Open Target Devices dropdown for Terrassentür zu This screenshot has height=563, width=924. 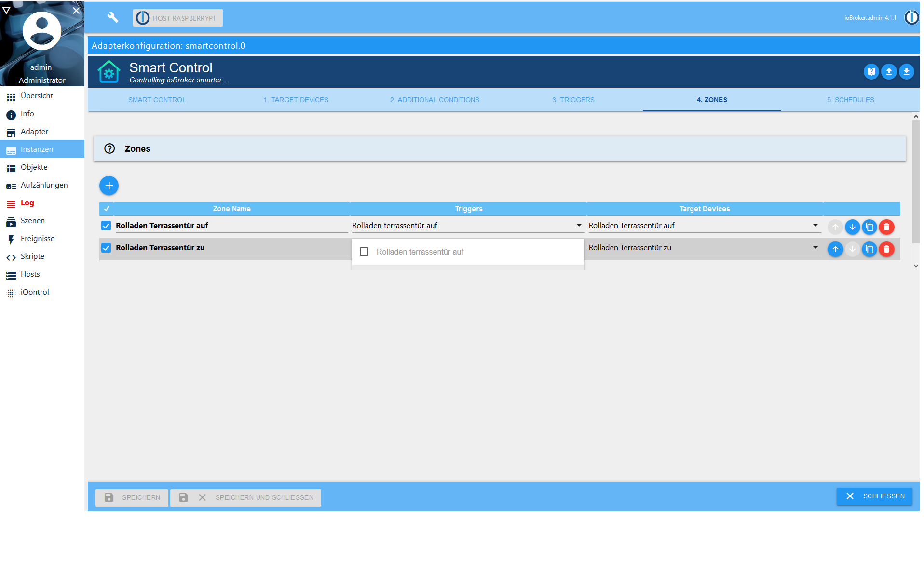(704, 248)
